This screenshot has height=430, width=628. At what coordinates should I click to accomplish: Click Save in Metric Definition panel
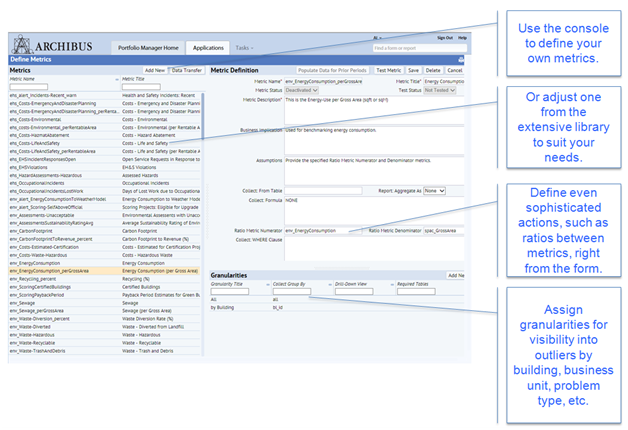click(415, 71)
